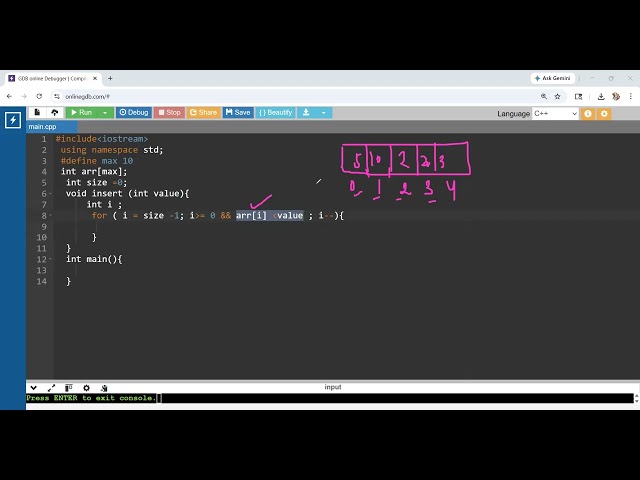Start the Debug session

(134, 112)
